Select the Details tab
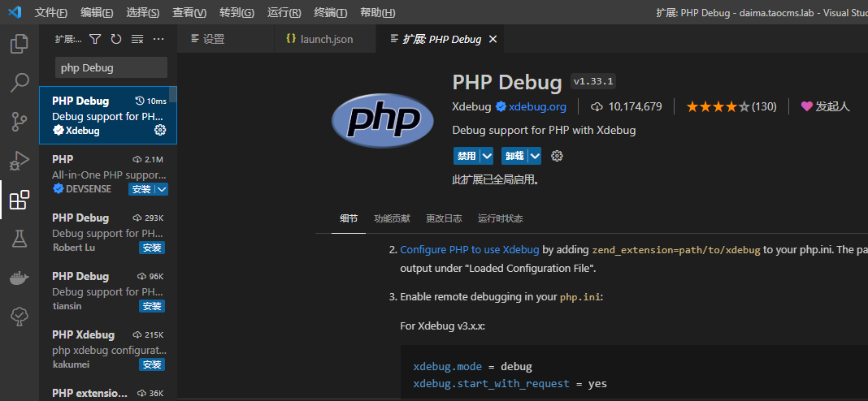 [349, 218]
